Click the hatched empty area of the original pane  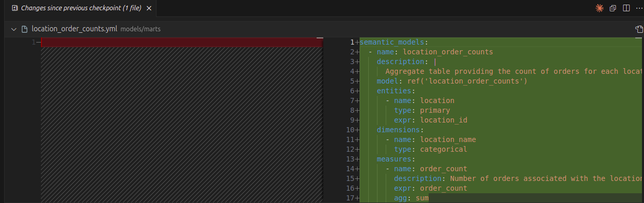(182, 124)
